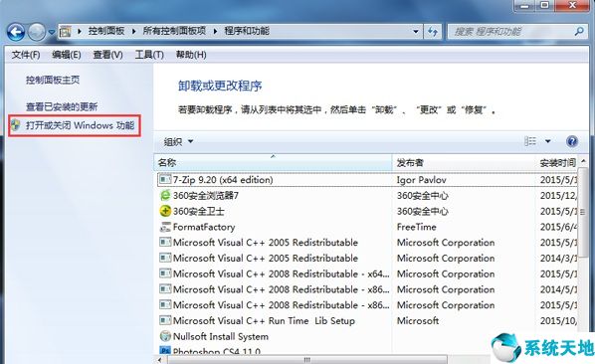
Task: Open the 查看(V) menu
Action: tap(107, 55)
